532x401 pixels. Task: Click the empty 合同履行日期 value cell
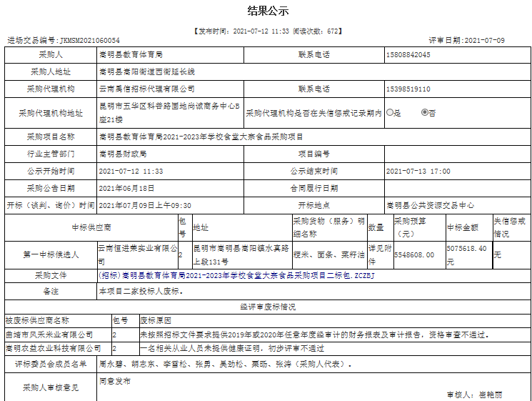coord(455,188)
